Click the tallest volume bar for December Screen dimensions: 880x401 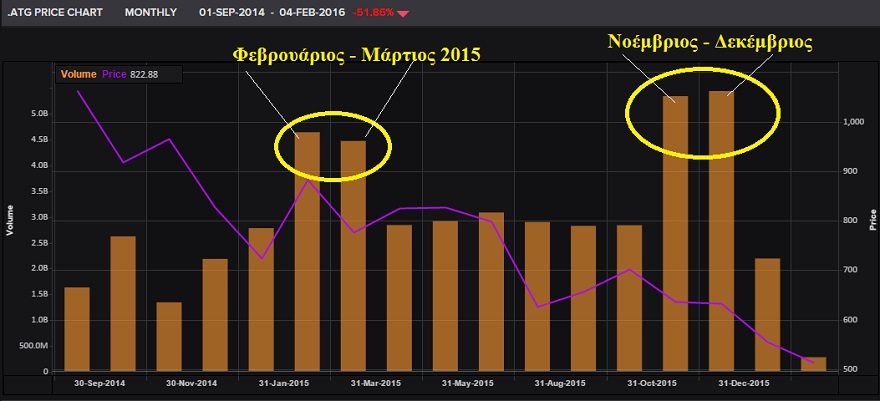coord(721,230)
